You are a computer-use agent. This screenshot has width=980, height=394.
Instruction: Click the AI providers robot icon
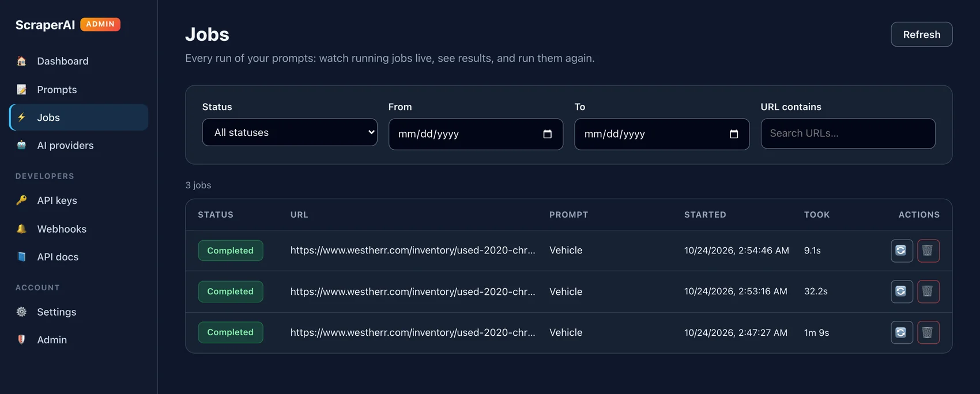pos(21,145)
